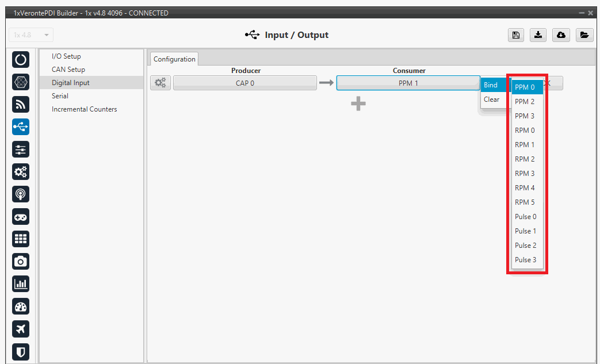Open the grid variables section icon
The height and width of the screenshot is (364, 600).
pos(21,239)
